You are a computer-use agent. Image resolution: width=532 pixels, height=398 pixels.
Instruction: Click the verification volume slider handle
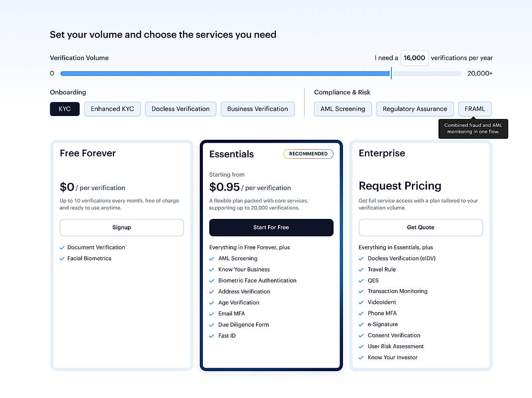(391, 73)
